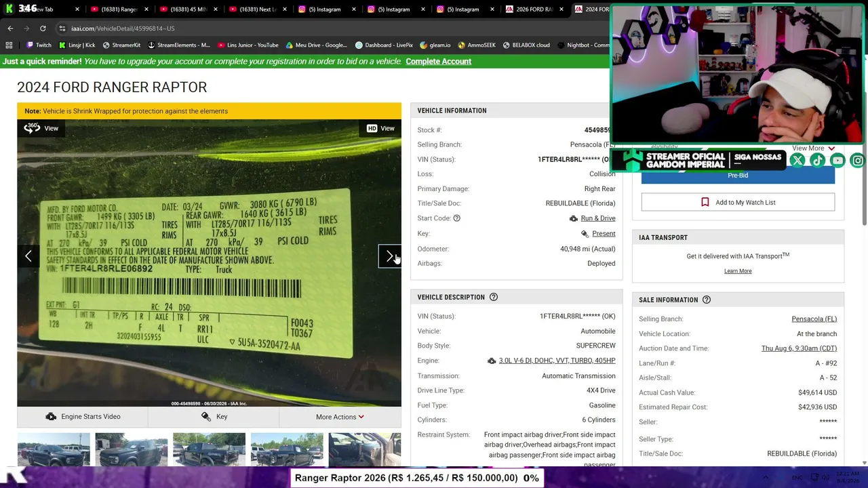Open Dashboard - LivePix bookmark
The height and width of the screenshot is (488, 868).
pos(384,45)
